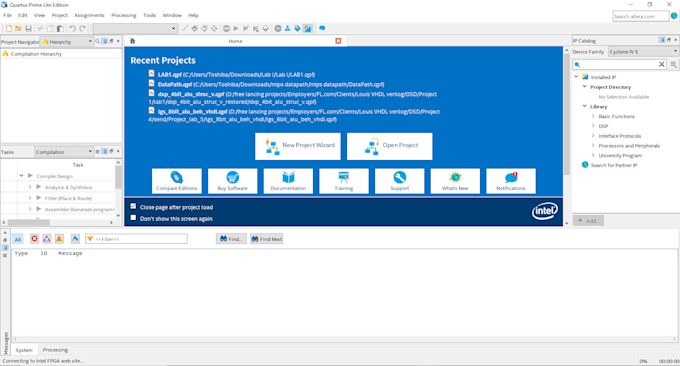The width and height of the screenshot is (680, 366).
Task: Open the empty project selector dropdown in toolbar
Action: [x=135, y=29]
